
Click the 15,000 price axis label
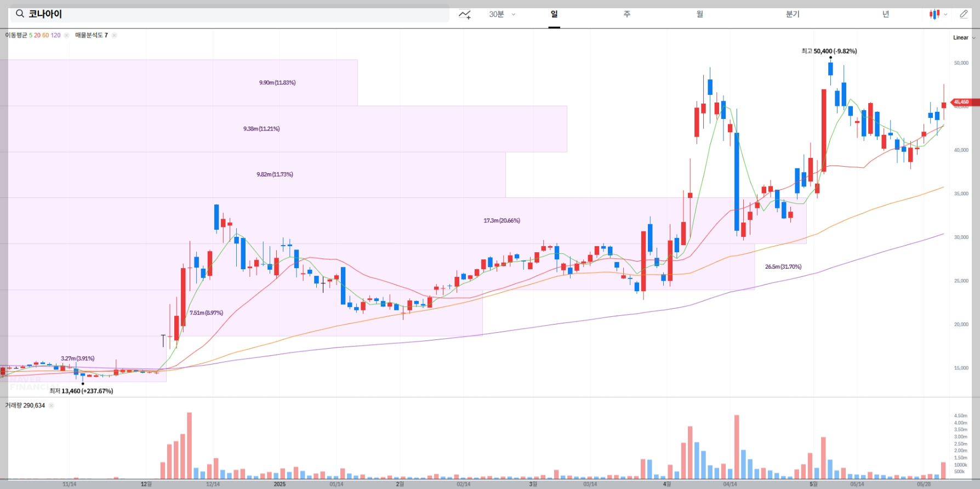point(961,368)
